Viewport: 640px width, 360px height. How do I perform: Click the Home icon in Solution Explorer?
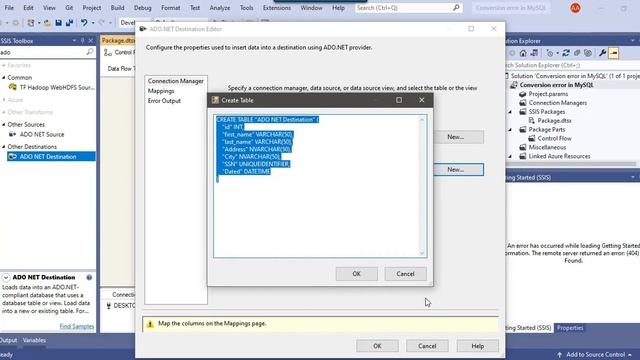click(x=523, y=53)
